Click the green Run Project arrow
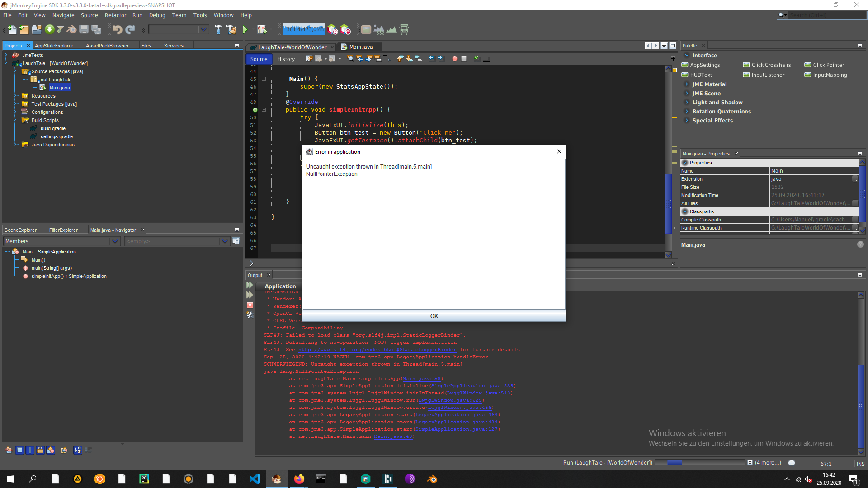 (x=245, y=30)
